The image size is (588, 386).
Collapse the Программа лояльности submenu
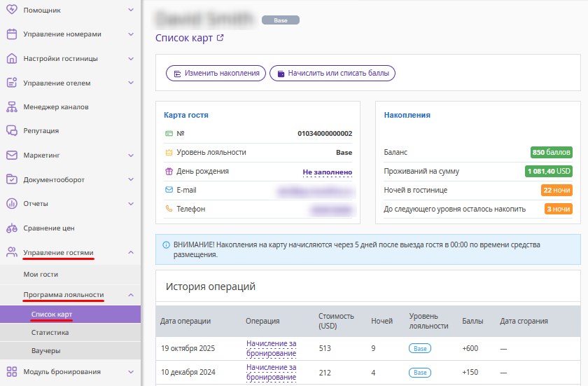131,296
